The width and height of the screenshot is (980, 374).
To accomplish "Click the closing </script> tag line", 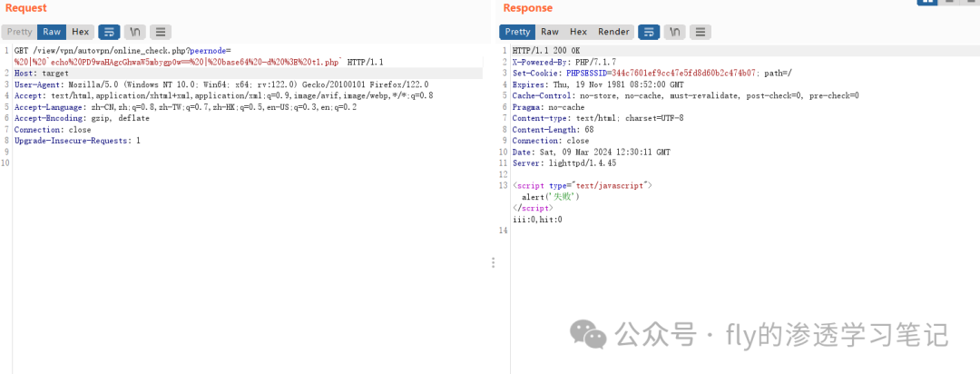I will coord(533,208).
